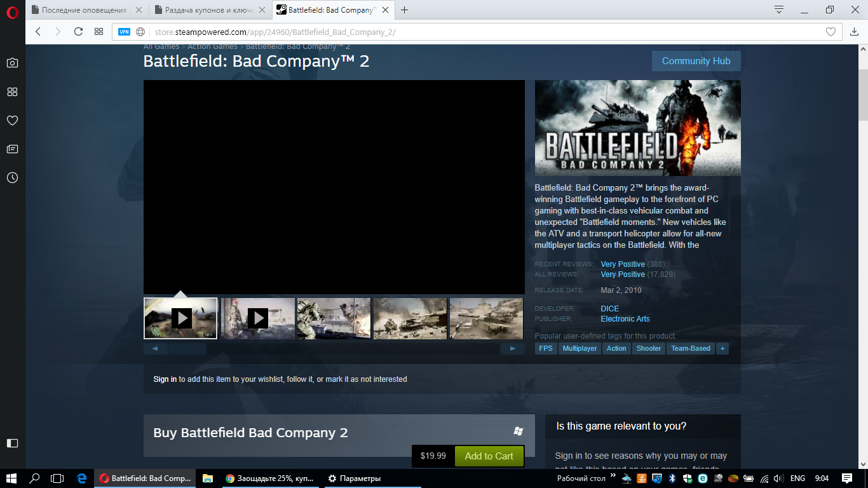Viewport: 868px width, 488px height.
Task: Open the Community Hub button
Action: (696, 61)
